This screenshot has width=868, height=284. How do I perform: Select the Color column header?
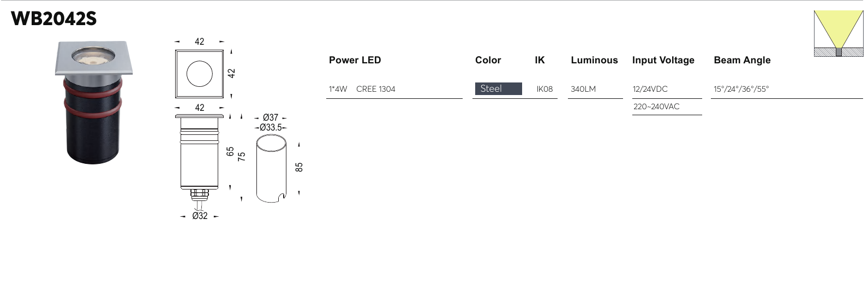pos(488,60)
